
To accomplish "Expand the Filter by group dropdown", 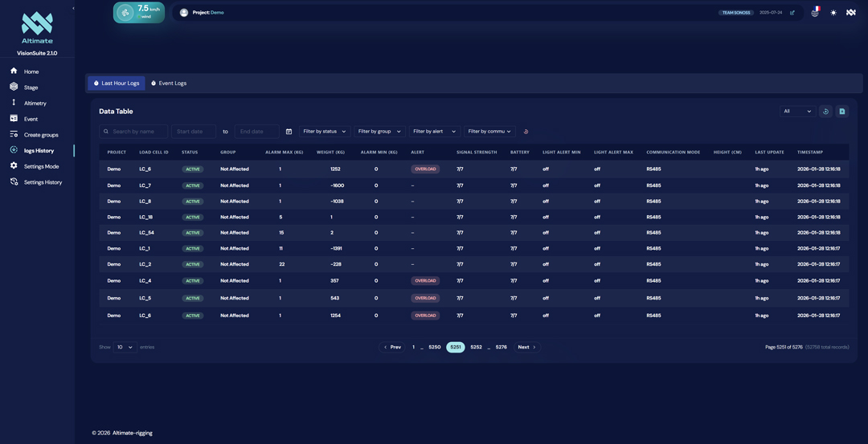I will pyautogui.click(x=379, y=132).
